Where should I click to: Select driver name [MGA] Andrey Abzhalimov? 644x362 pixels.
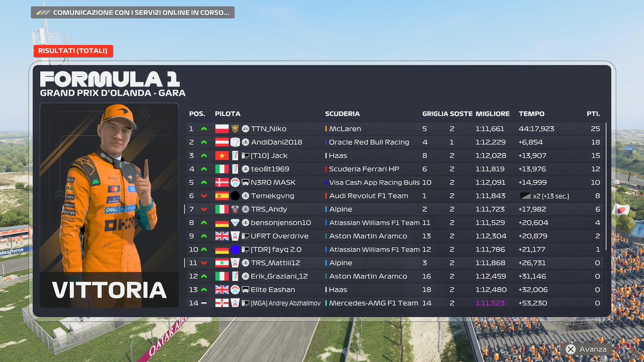[x=286, y=303]
